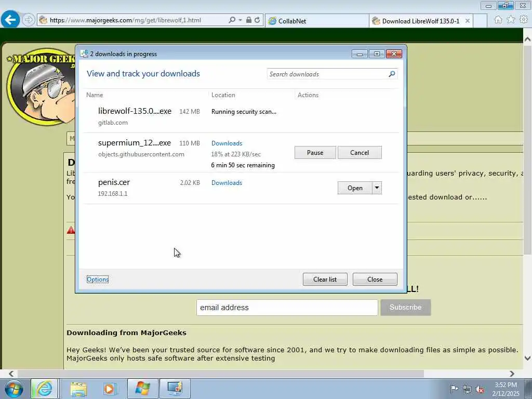532x399 pixels.
Task: Clear the downloads list
Action: coord(325,279)
